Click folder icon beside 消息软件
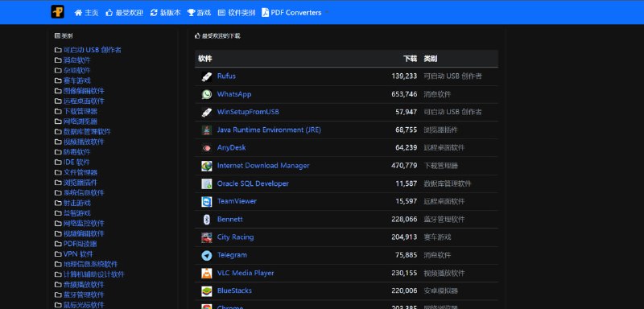The image size is (644, 309). [x=58, y=60]
